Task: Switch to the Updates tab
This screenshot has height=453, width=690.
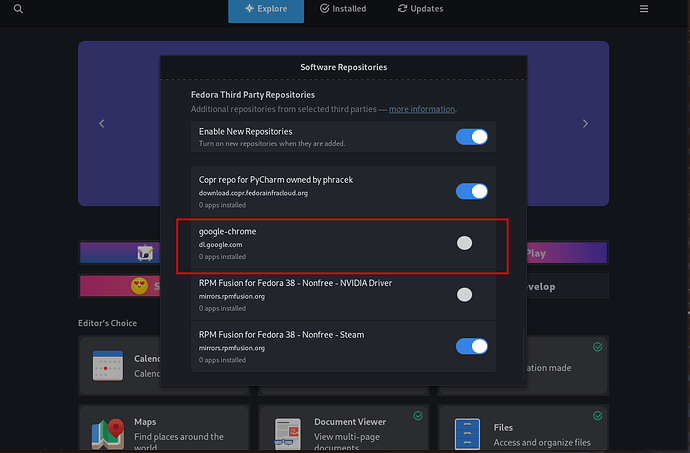Action: click(x=420, y=9)
